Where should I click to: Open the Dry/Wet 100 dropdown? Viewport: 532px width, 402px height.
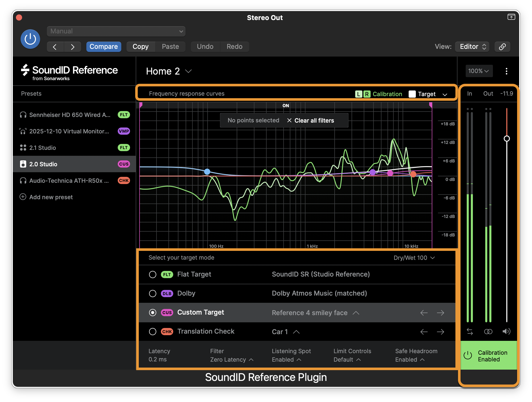tap(414, 258)
